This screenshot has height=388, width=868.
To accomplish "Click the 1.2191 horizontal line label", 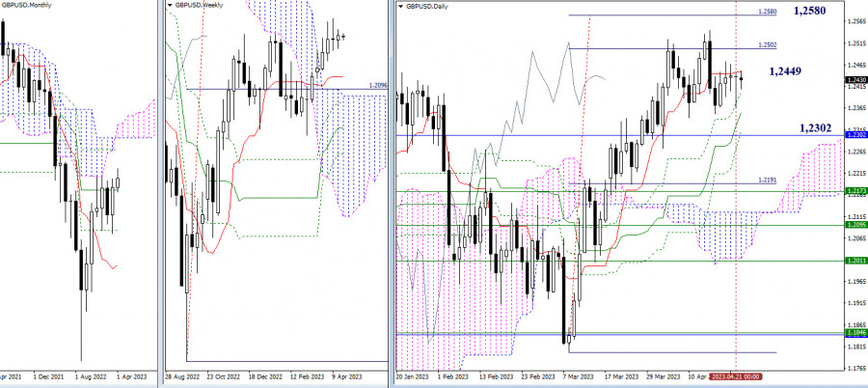I will [767, 180].
